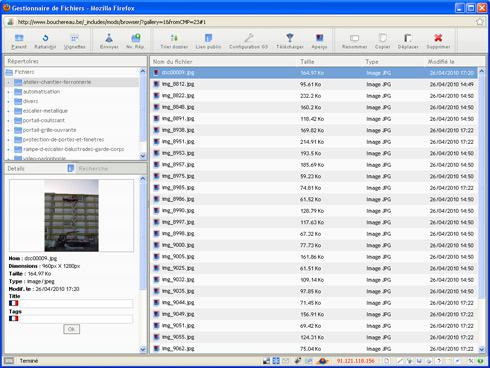Select file img_9044.jpg
Screen dimensions: 490x368
point(313,303)
